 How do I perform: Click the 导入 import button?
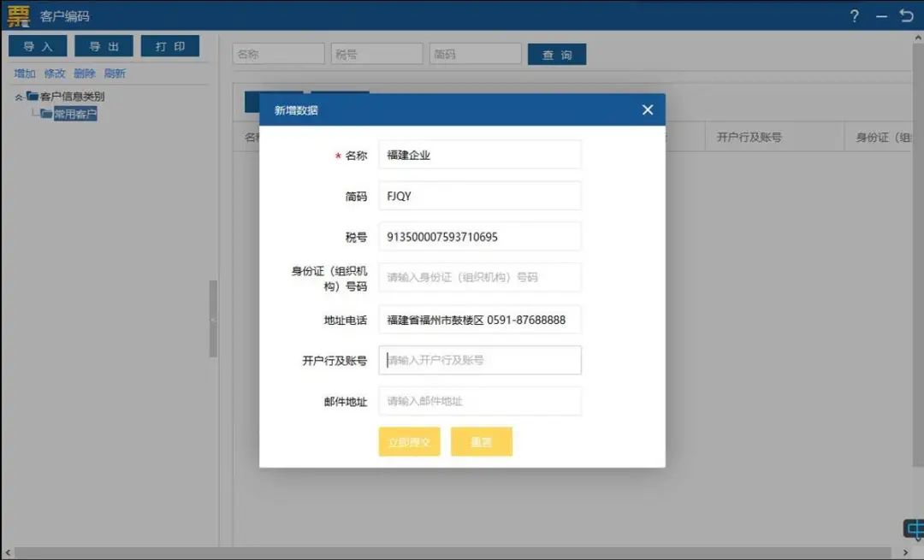coord(38,45)
